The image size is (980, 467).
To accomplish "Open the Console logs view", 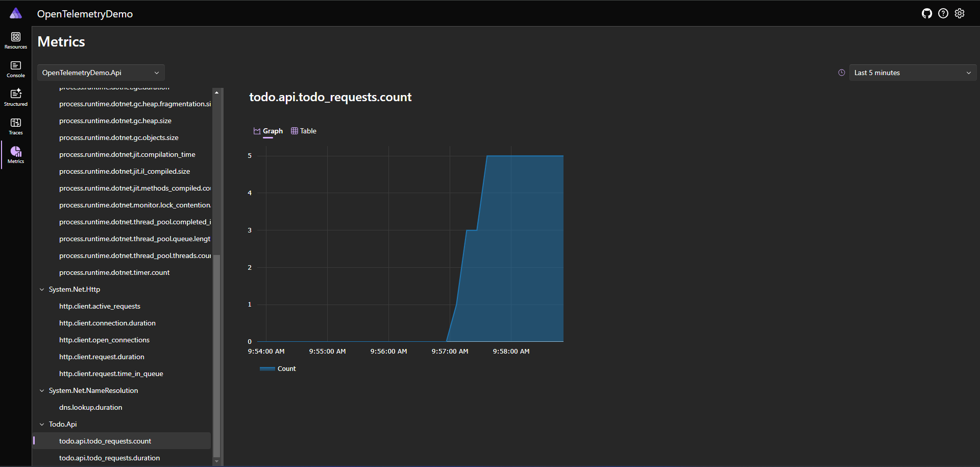I will [15, 69].
